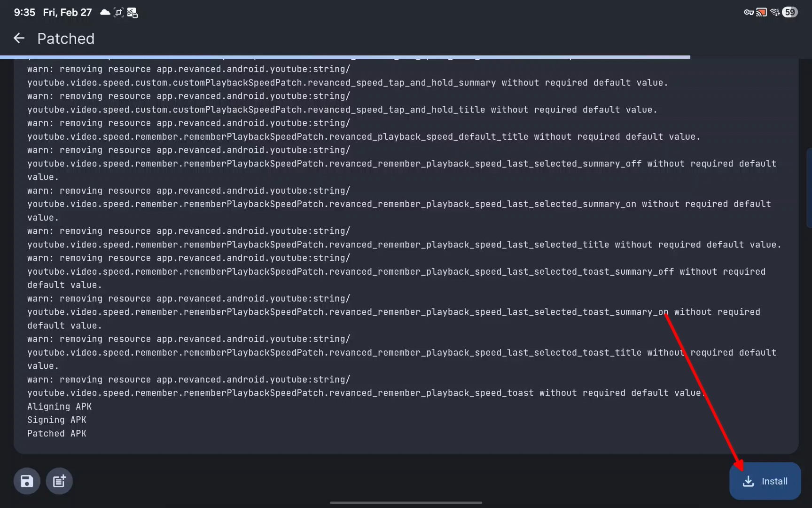Tap the download icon on the Install button
The height and width of the screenshot is (508, 812).
(x=748, y=481)
